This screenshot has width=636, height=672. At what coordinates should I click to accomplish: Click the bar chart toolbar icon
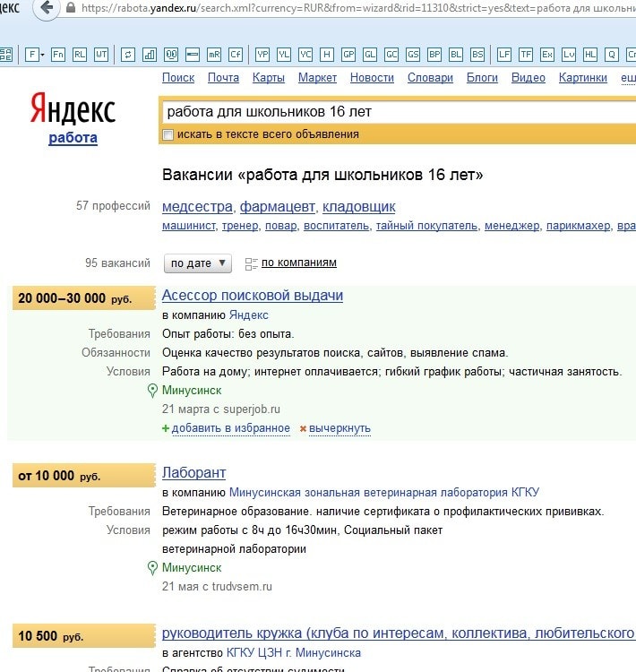click(149, 55)
